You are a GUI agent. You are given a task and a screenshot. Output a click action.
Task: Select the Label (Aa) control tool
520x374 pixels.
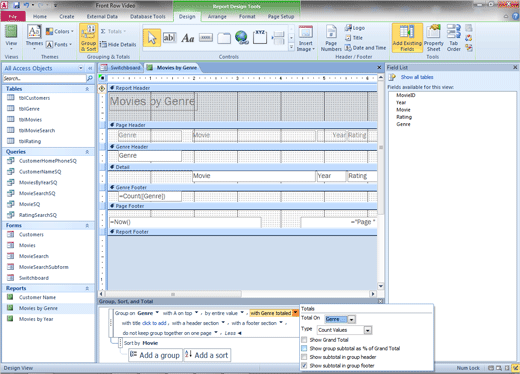[188, 38]
